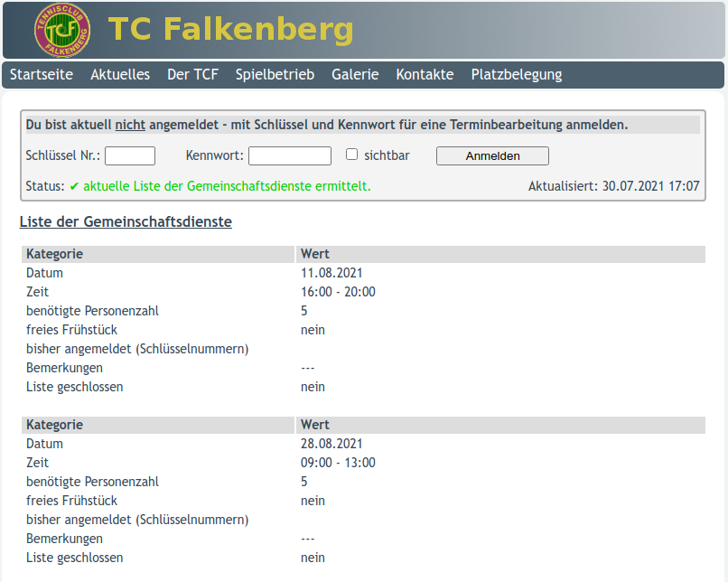Click the TC Falkenberg club logo
Image resolution: width=728 pixels, height=582 pixels.
62,30
